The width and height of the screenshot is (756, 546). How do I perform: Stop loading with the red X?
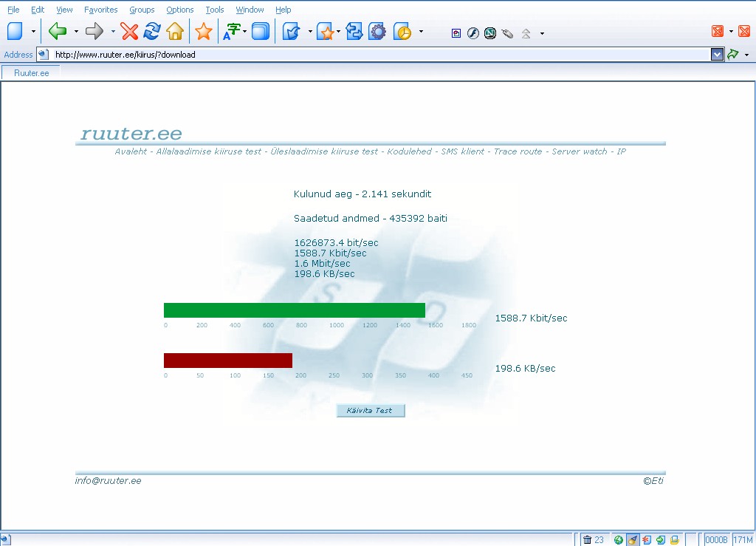point(129,32)
